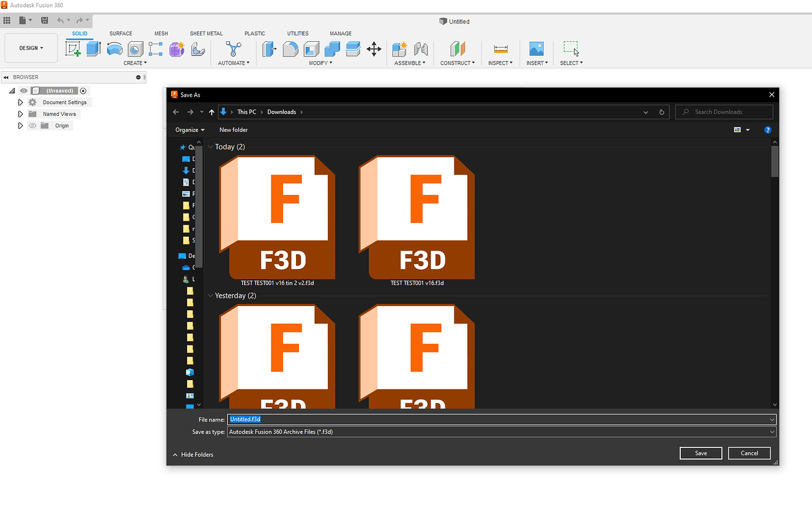The height and width of the screenshot is (505, 812).
Task: Switch to the SURFACE ribbon tab
Action: (121, 34)
